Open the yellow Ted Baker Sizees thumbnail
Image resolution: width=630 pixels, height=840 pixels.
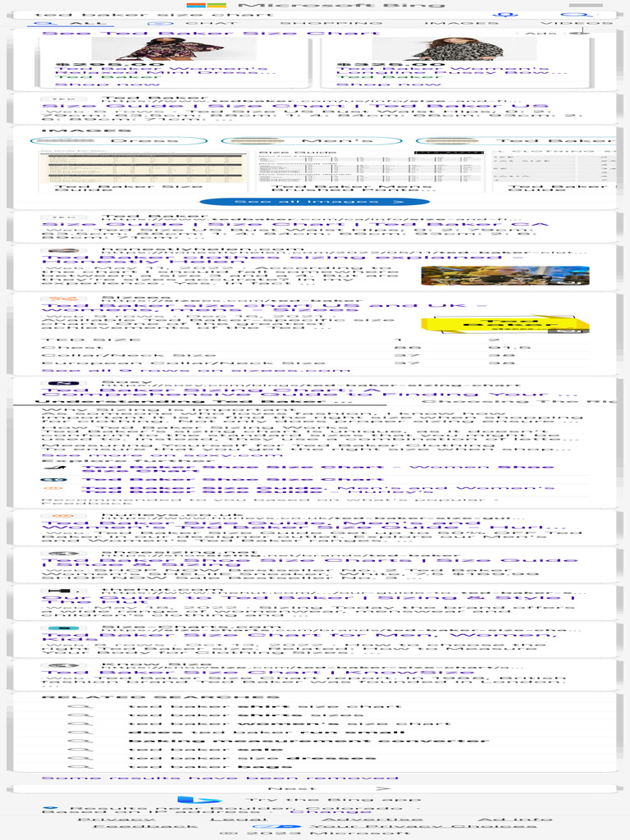pos(505,324)
